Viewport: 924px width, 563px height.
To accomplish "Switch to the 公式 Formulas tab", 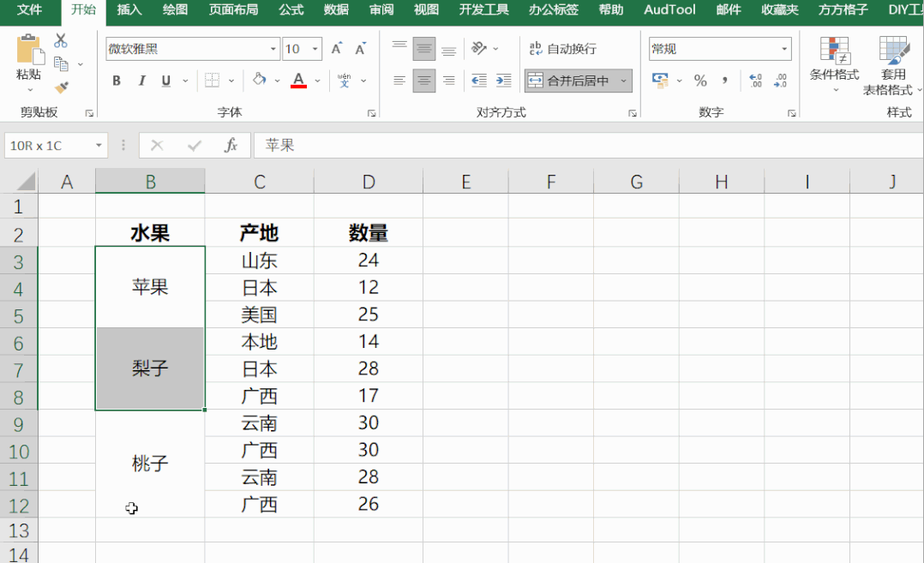I will (x=291, y=10).
